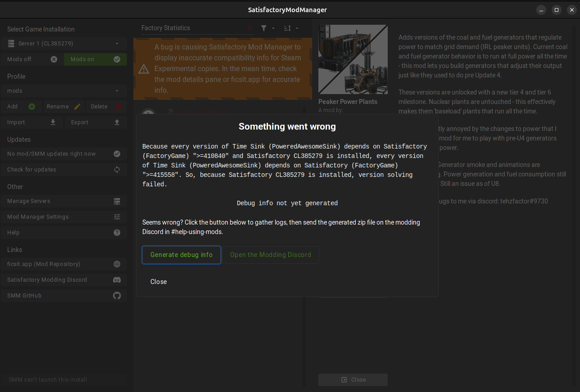Click the download arrow icon beside Import
The height and width of the screenshot is (392, 580).
point(53,122)
